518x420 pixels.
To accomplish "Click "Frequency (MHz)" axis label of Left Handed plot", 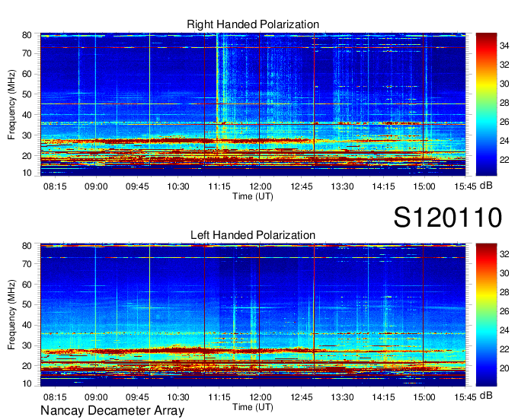I will pyautogui.click(x=11, y=315).
